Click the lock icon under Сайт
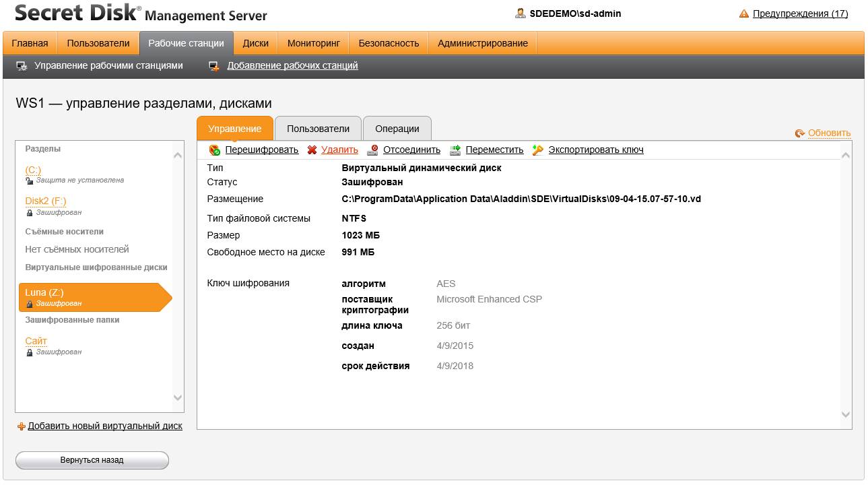 [x=29, y=352]
